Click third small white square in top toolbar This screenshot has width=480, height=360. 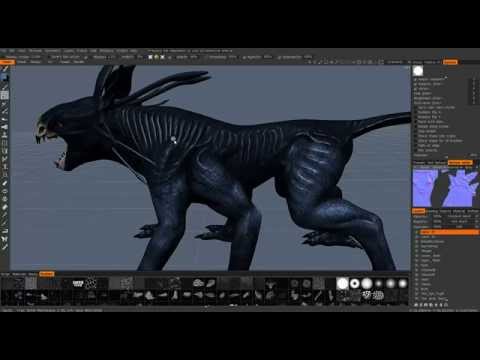click(x=162, y=57)
